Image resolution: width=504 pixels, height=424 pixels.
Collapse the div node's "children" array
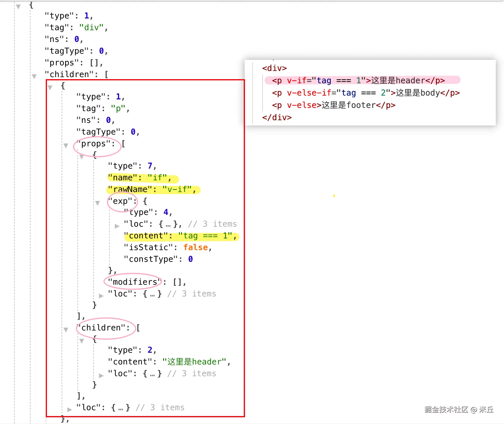click(x=34, y=76)
